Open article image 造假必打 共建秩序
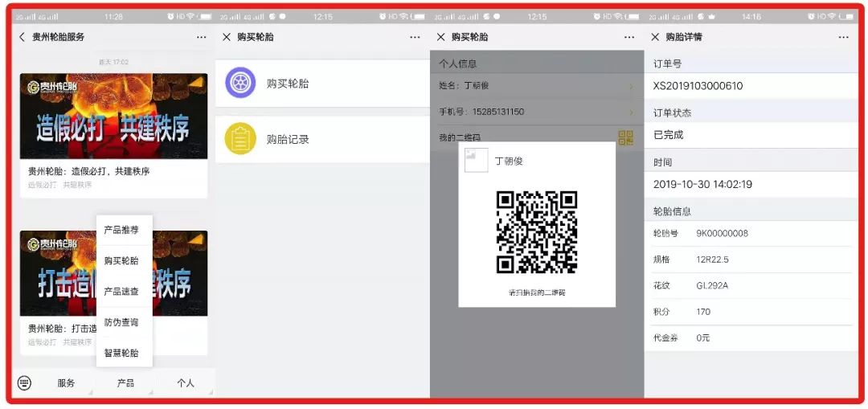Viewport: 868px width, 409px height. 113,117
